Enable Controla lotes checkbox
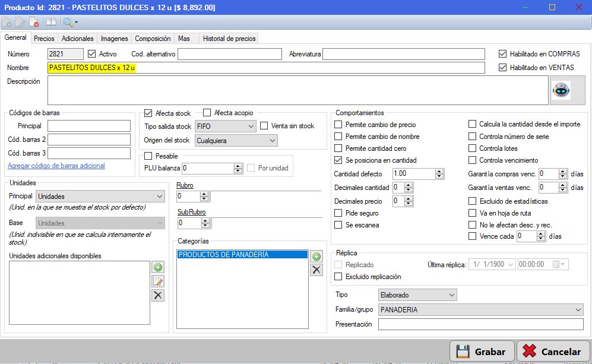The height and width of the screenshot is (364, 592). point(472,148)
